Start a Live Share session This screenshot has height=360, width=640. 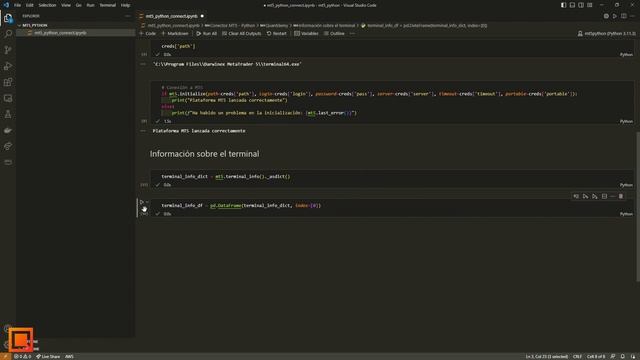48,356
